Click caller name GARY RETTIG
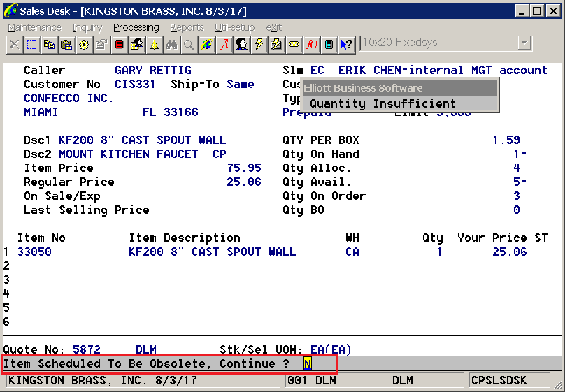The width and height of the screenshot is (565, 392). (153, 70)
